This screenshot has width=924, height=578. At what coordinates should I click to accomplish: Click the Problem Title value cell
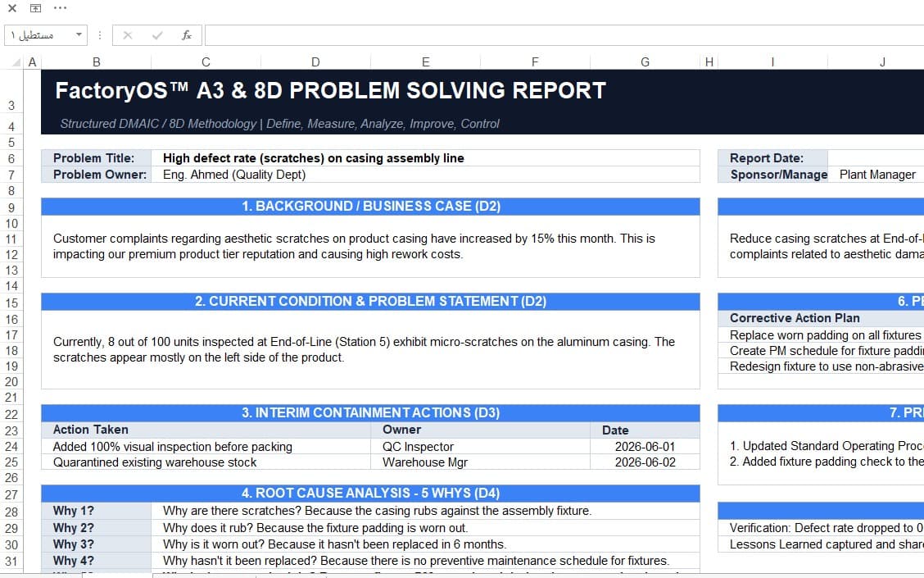coord(425,158)
